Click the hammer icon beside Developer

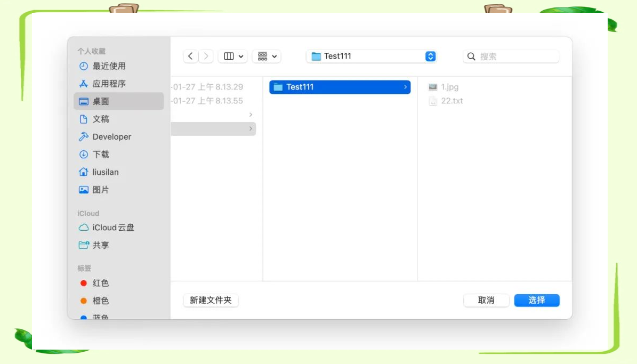(x=83, y=136)
